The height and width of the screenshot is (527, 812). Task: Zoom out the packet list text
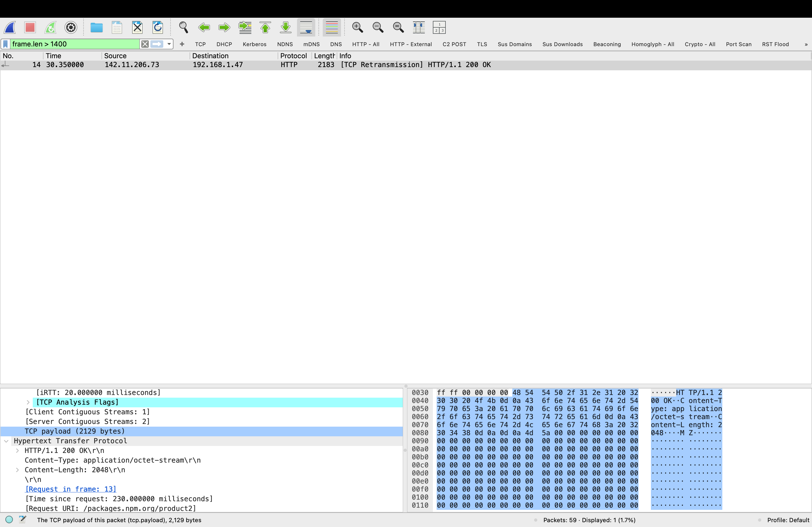point(378,27)
